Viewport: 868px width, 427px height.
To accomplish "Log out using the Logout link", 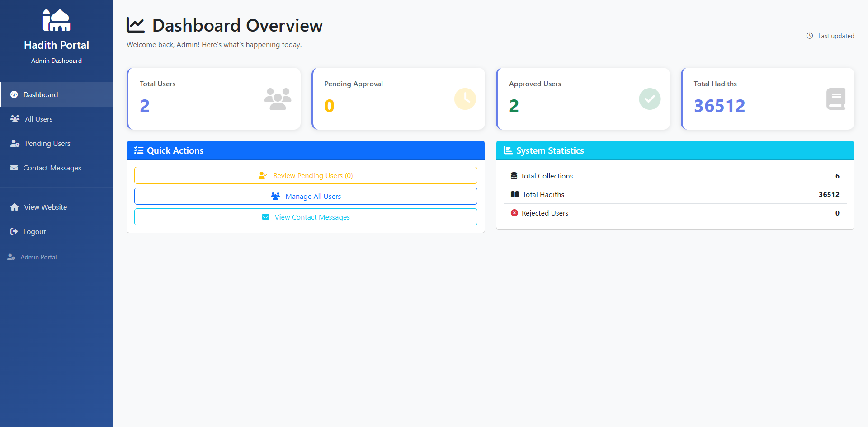I will [x=34, y=231].
